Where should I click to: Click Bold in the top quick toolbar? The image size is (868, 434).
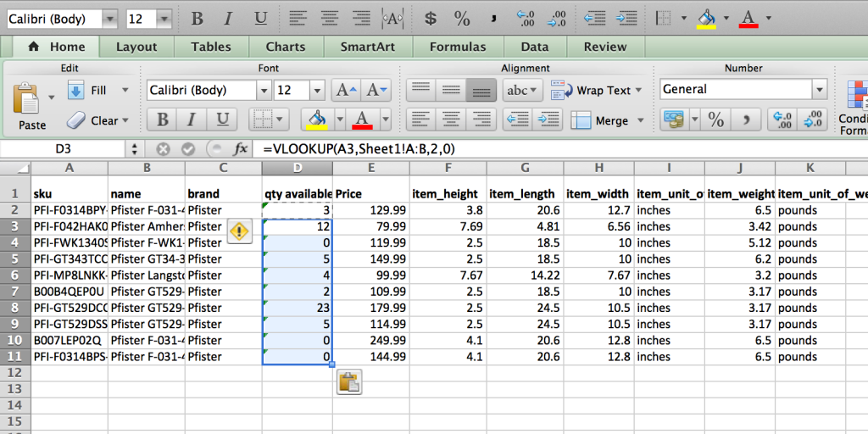coord(197,19)
